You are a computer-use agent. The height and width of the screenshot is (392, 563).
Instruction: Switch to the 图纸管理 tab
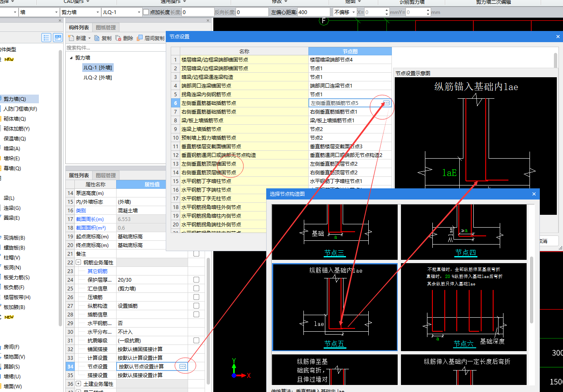(106, 27)
